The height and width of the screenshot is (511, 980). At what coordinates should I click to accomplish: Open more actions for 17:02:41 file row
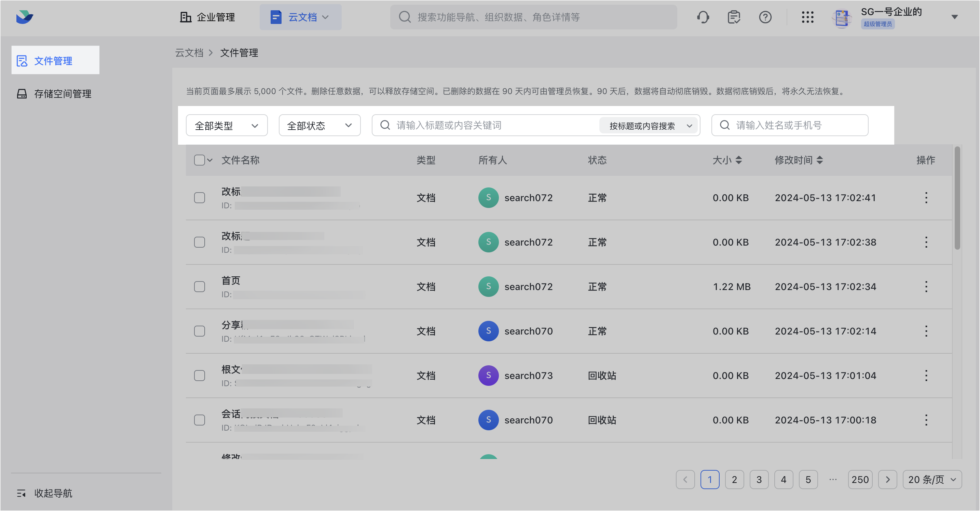point(926,198)
